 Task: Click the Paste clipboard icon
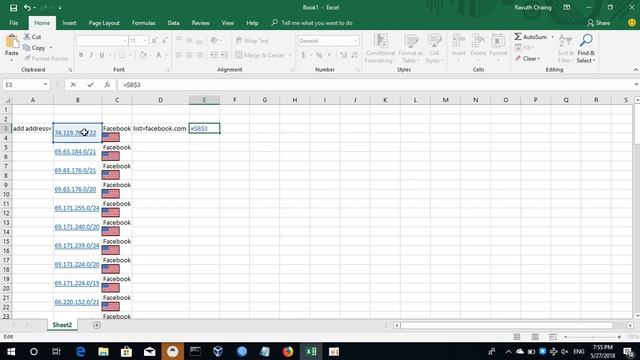click(12, 42)
